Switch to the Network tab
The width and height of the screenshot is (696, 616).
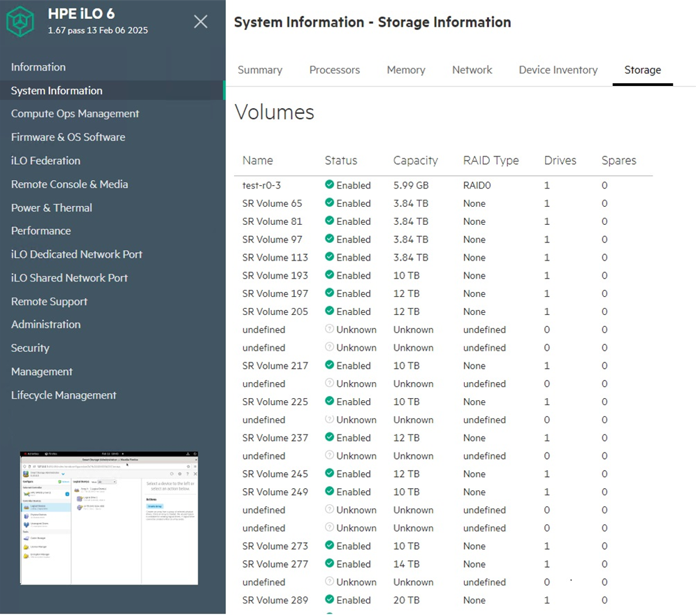[472, 70]
